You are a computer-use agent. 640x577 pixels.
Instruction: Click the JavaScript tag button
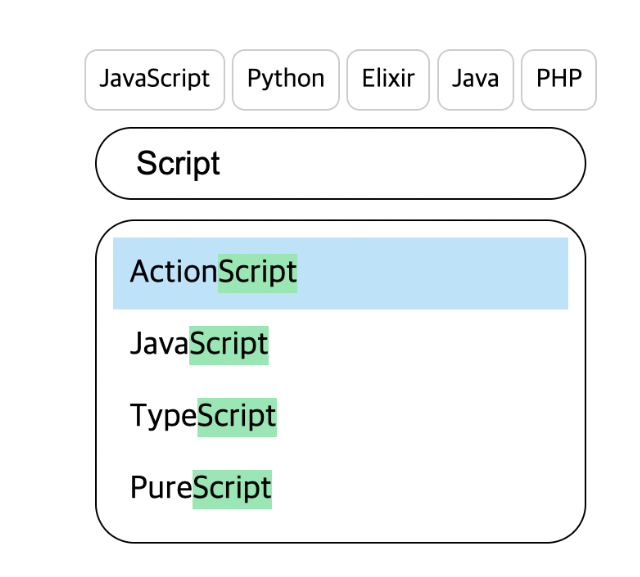(155, 80)
